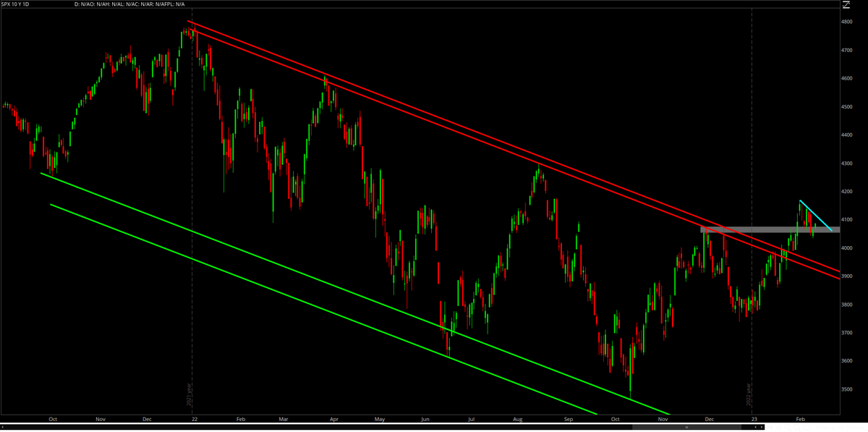
Task: Click the scrollbar right arrow
Action: [762, 427]
